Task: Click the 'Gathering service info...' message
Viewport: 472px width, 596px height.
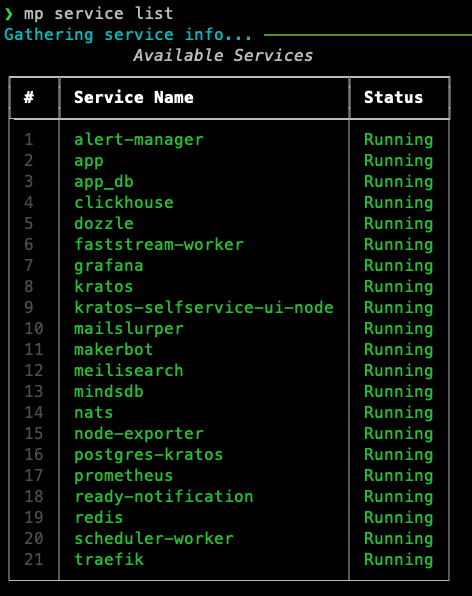Action: tap(128, 35)
